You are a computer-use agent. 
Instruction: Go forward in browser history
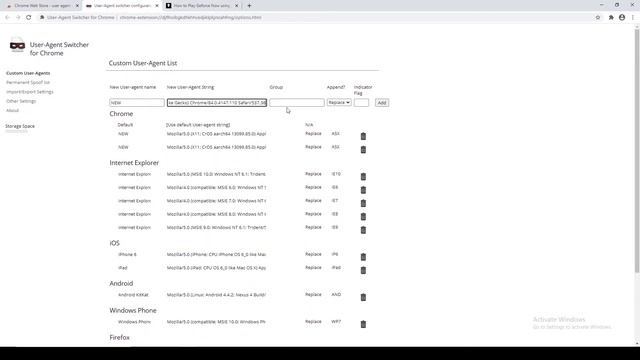pos(18,18)
